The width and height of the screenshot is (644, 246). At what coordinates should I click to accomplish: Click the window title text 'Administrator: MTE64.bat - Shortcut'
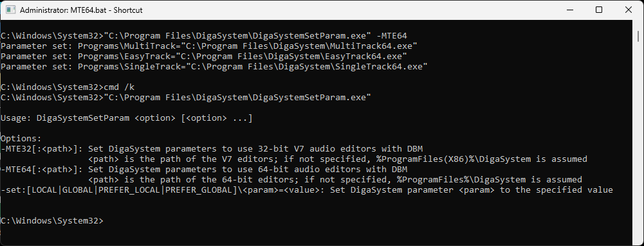(x=81, y=10)
